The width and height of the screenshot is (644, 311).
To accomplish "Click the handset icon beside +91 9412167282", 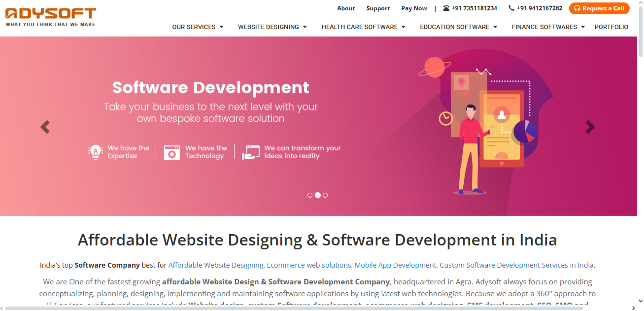I will click(511, 8).
